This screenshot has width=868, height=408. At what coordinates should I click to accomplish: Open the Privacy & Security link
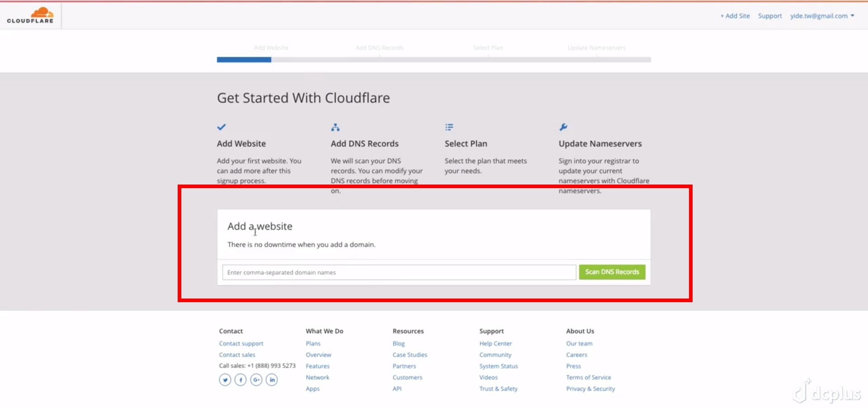(x=590, y=389)
